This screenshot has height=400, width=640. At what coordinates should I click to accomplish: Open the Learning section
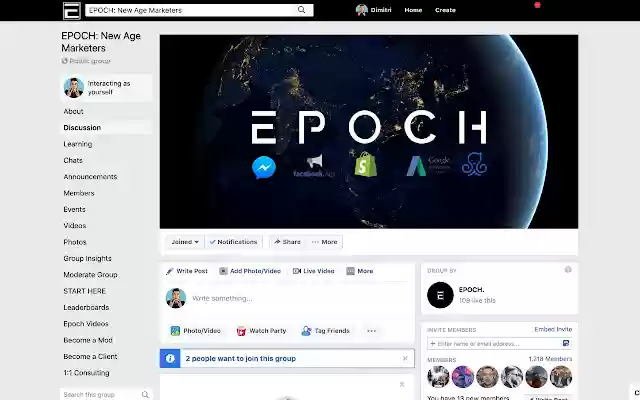[x=78, y=144]
